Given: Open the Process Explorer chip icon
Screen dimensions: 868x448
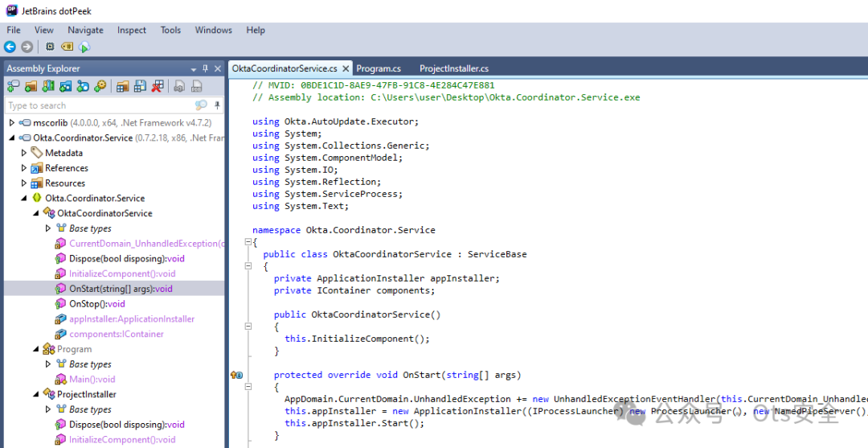Looking at the screenshot, I should tap(50, 47).
